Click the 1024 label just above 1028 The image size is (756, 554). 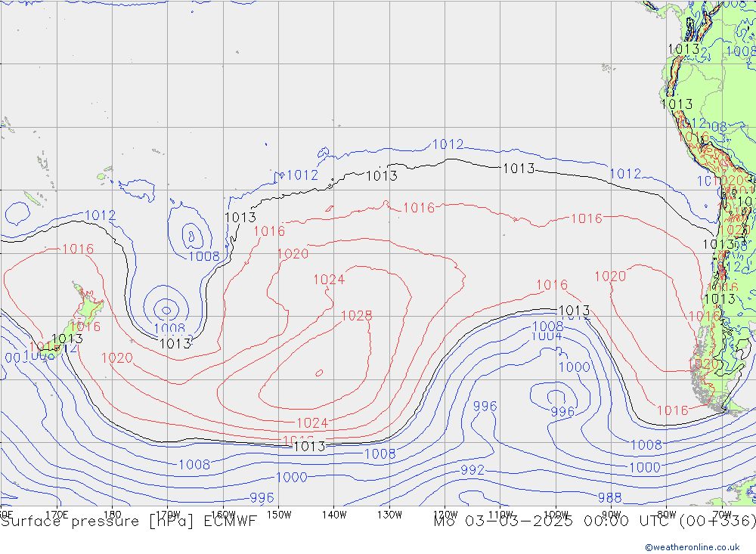[x=329, y=280]
